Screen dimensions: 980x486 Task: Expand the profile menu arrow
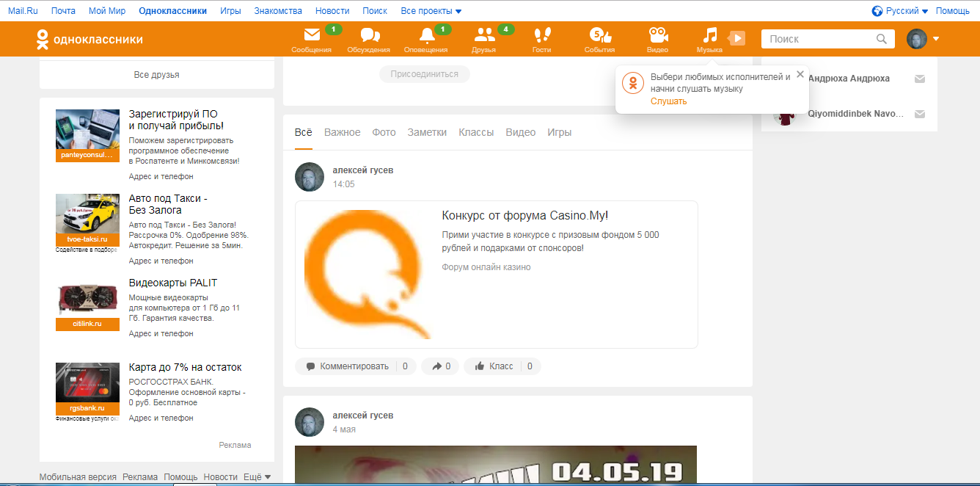click(936, 39)
